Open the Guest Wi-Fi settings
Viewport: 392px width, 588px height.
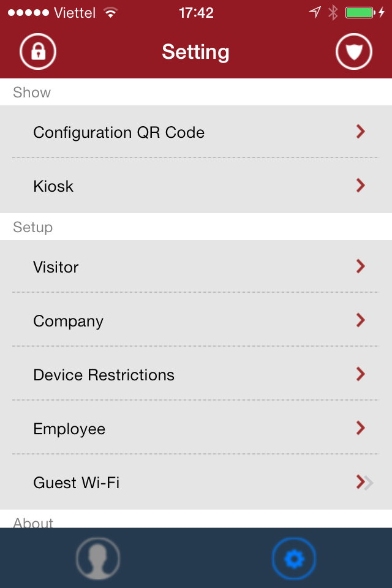click(x=77, y=483)
